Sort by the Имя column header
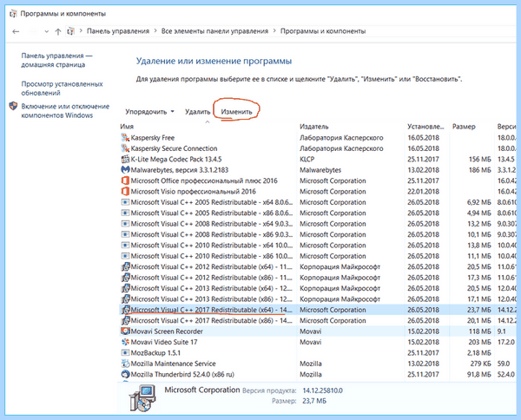Image resolution: width=521 pixels, height=420 pixels. point(127,127)
